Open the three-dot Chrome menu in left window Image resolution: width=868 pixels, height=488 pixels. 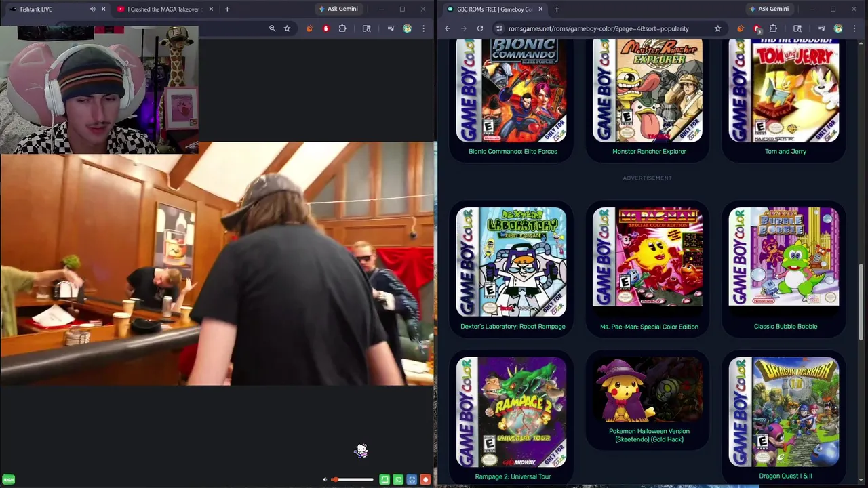coord(423,28)
